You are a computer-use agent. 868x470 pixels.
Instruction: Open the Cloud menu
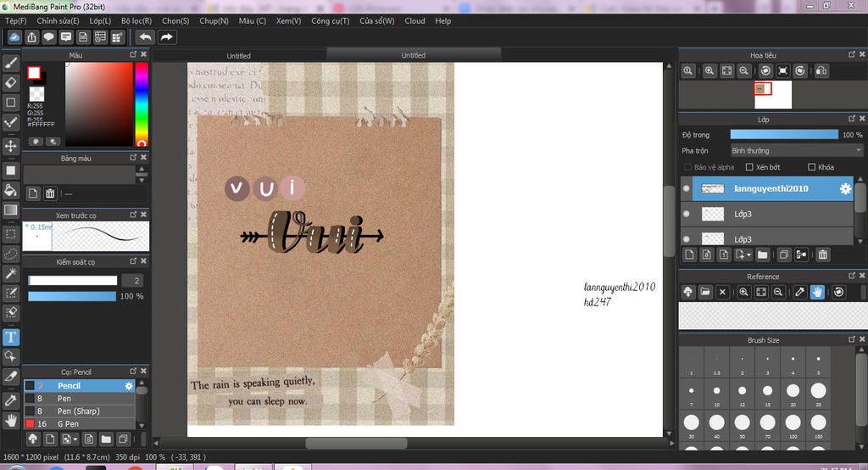(415, 20)
